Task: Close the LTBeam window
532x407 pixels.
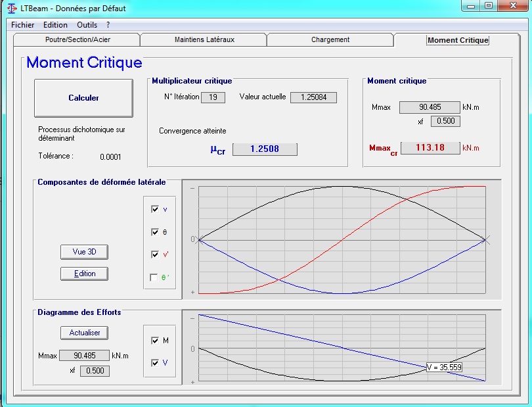Action: pos(513,6)
